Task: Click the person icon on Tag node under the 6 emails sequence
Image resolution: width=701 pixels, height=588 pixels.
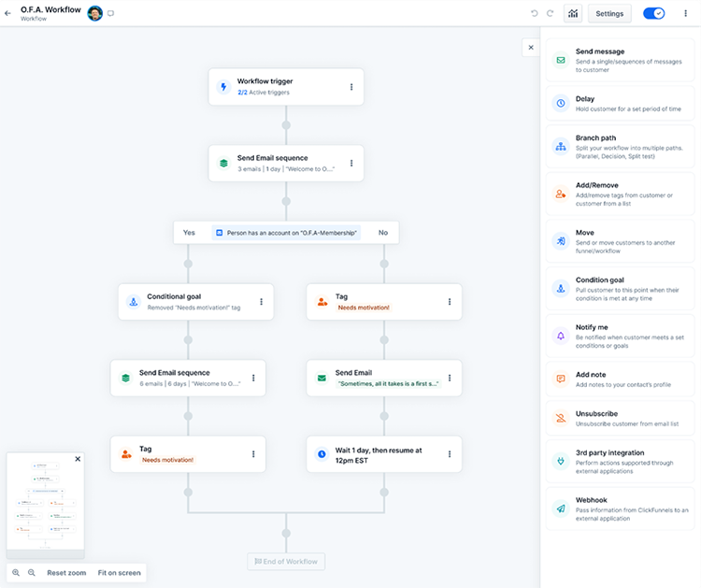Action: click(126, 454)
